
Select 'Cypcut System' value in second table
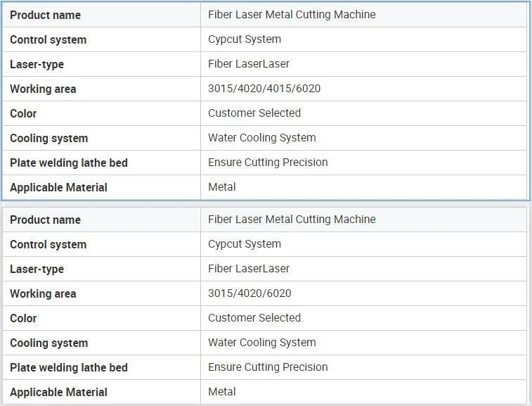(x=245, y=244)
